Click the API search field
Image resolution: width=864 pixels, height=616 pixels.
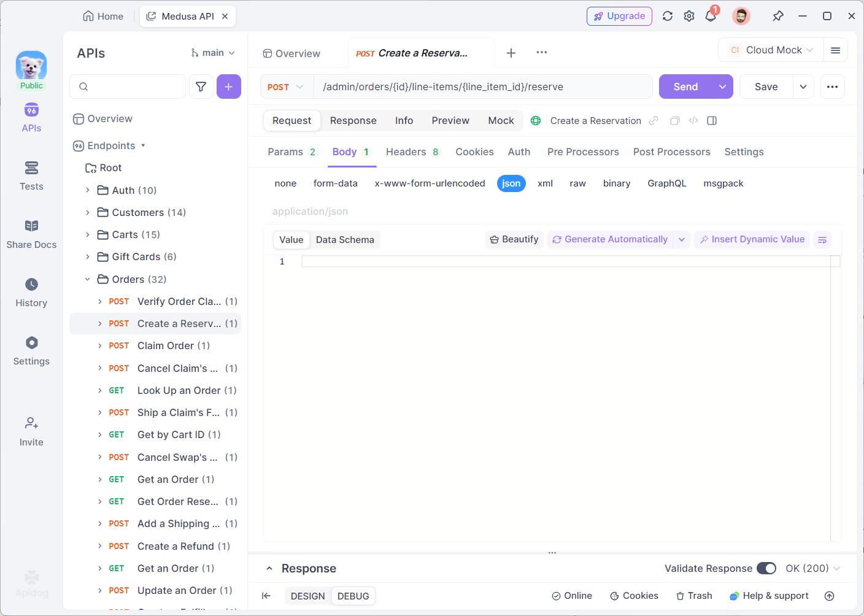point(128,87)
